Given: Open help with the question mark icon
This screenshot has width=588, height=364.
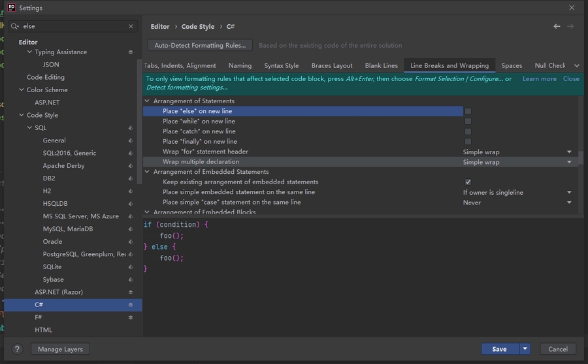Looking at the screenshot, I should (18, 349).
